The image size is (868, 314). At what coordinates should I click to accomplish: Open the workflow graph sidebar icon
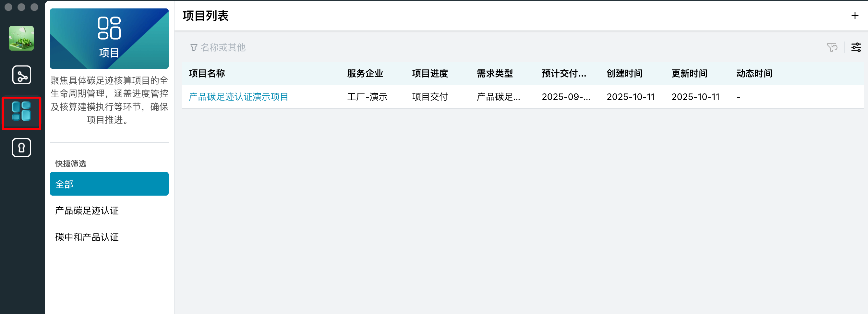[x=21, y=75]
